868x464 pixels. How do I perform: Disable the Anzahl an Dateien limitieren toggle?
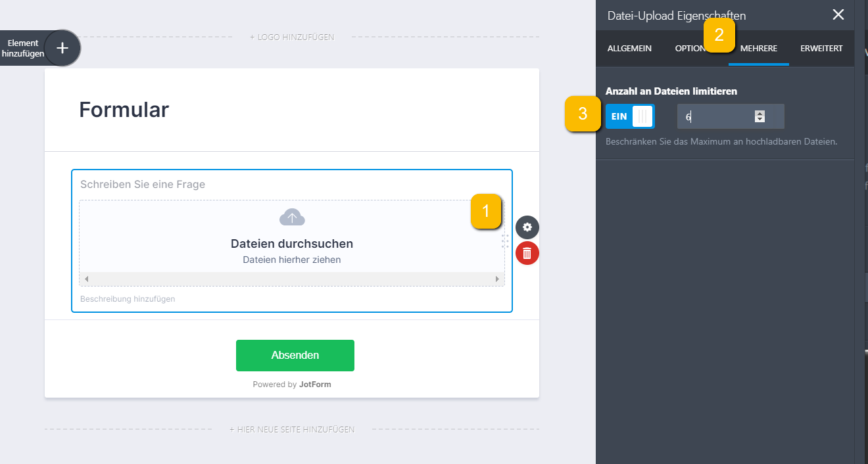coord(630,116)
